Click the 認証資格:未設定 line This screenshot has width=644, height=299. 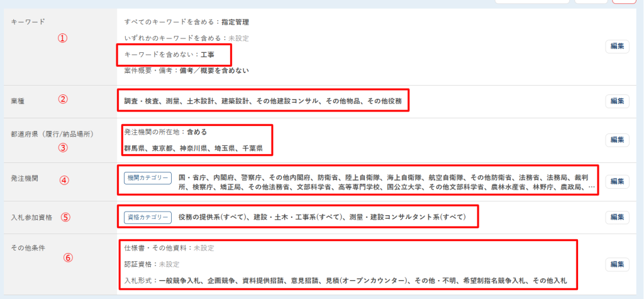coord(152,264)
